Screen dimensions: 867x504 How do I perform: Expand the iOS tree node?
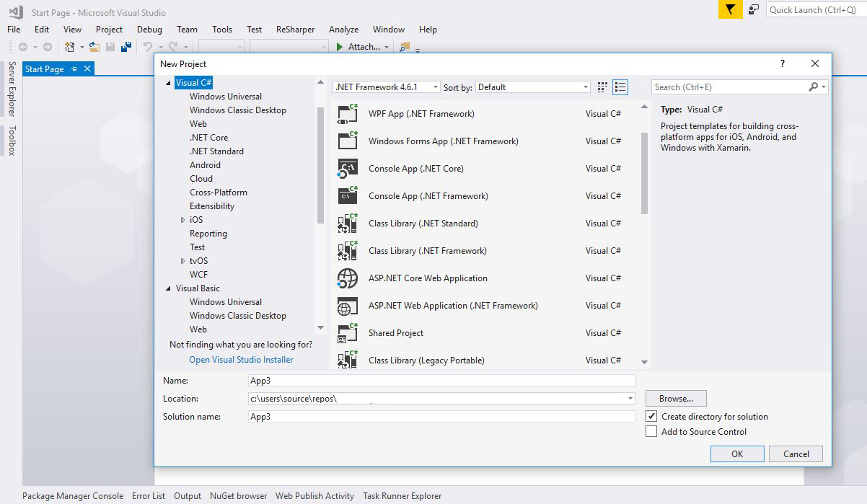point(183,220)
